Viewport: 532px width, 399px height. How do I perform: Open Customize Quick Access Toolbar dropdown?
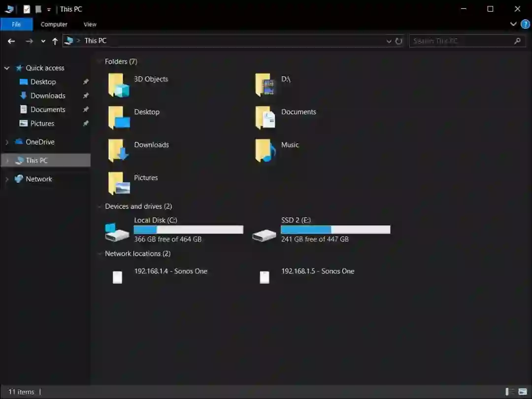pos(49,9)
